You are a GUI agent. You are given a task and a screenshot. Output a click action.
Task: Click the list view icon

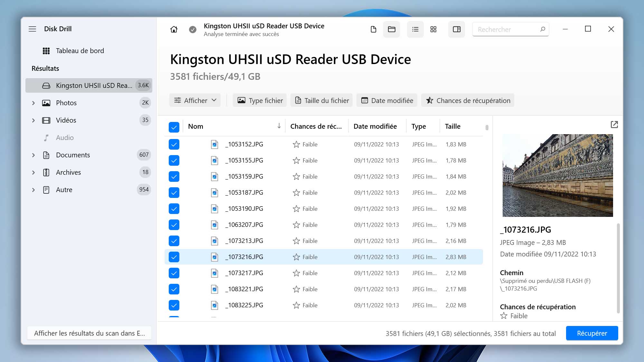415,29
